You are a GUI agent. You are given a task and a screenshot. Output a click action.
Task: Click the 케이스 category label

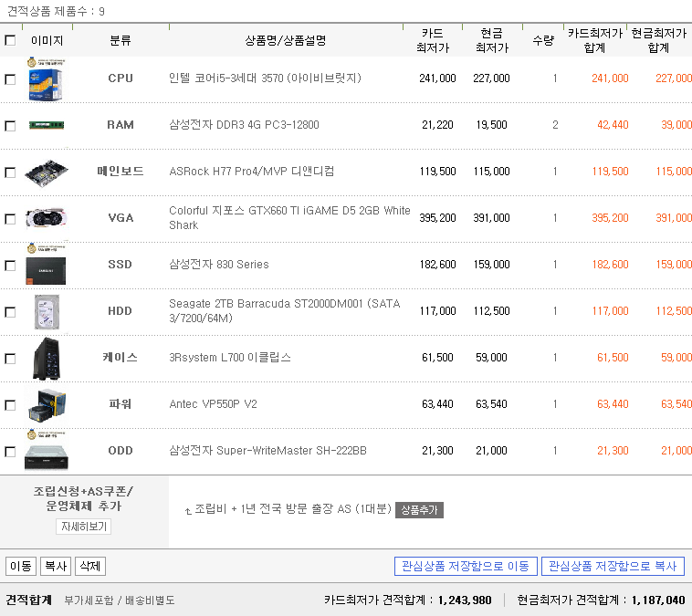pyautogui.click(x=120, y=358)
